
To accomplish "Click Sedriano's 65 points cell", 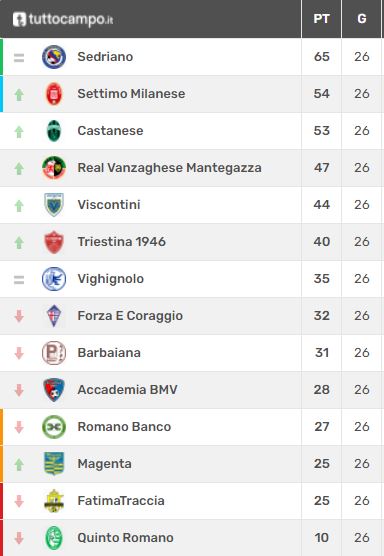I will point(322,57).
